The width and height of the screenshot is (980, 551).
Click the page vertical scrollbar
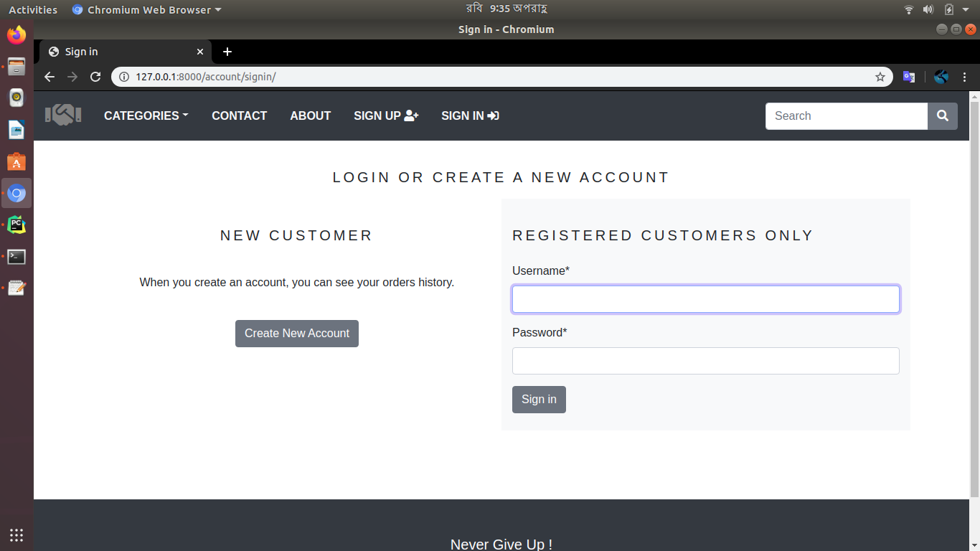pyautogui.click(x=974, y=299)
